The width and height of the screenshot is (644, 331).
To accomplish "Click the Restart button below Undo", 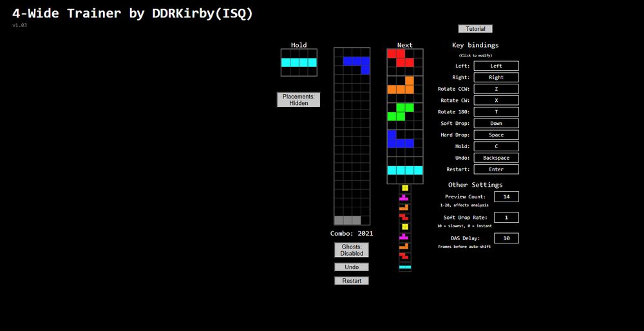I will pos(352,281).
